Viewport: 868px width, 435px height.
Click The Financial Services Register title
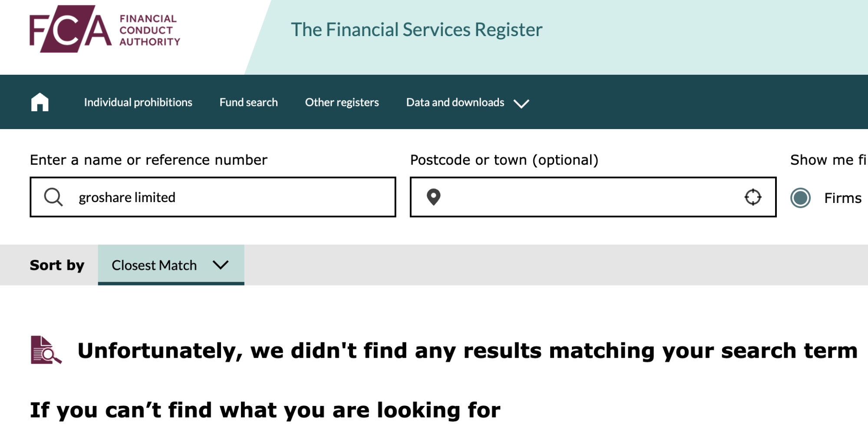click(416, 30)
